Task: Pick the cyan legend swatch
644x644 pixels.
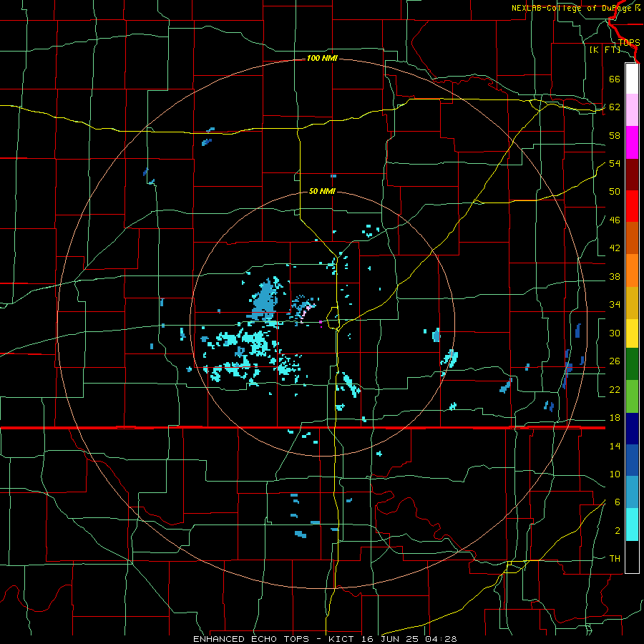Action: (632, 525)
